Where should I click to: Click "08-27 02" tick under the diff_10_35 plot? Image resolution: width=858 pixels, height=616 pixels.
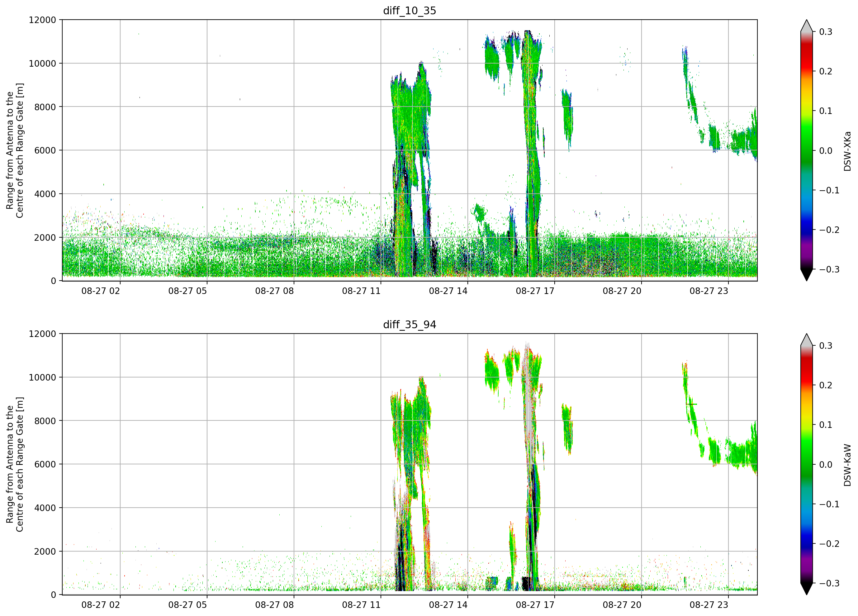101,291
